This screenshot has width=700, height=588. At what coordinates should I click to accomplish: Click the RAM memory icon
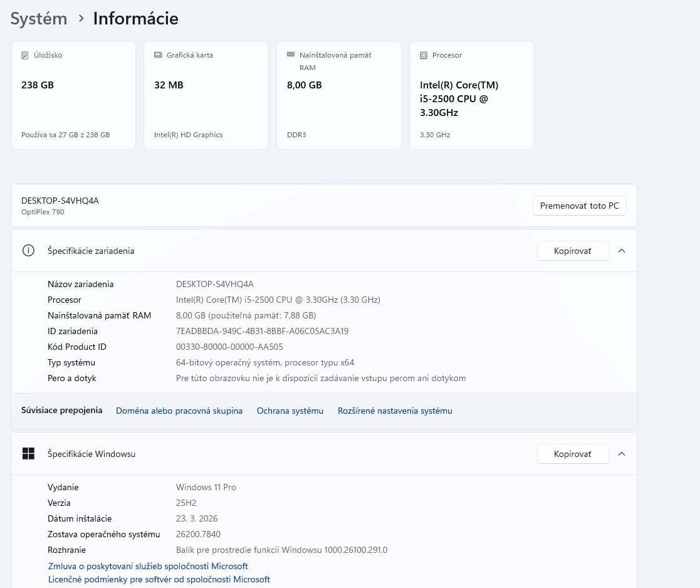click(291, 55)
